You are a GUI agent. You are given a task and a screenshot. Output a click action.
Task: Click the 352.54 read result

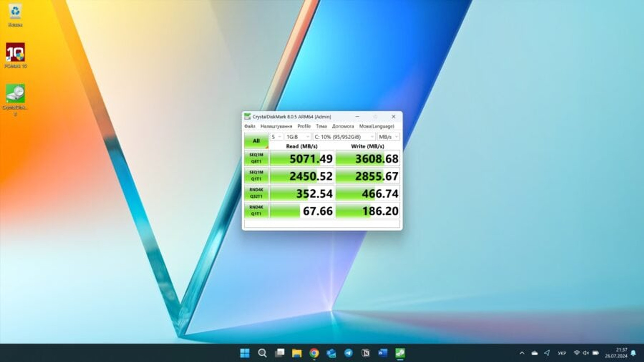point(302,193)
